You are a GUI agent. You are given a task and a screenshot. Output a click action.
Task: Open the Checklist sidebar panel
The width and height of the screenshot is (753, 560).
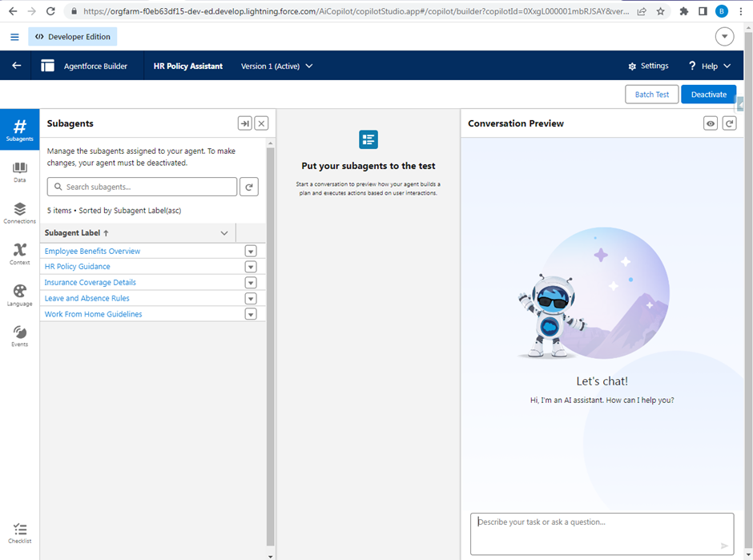click(20, 533)
